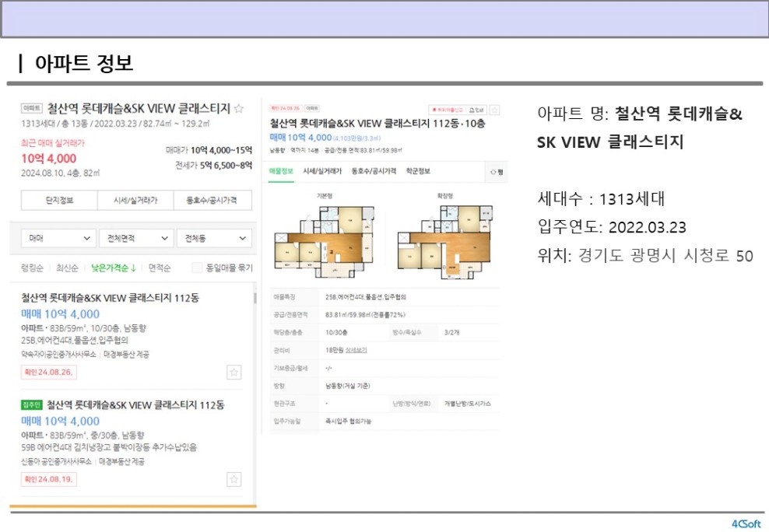Click the 아파트 정보 slide heading
This screenshot has width=769, height=532.
coord(84,63)
